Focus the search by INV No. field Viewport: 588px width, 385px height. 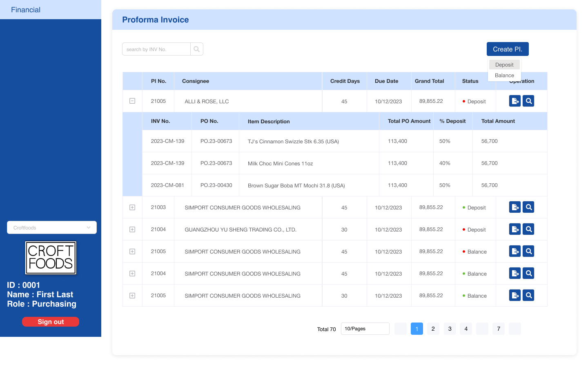156,49
